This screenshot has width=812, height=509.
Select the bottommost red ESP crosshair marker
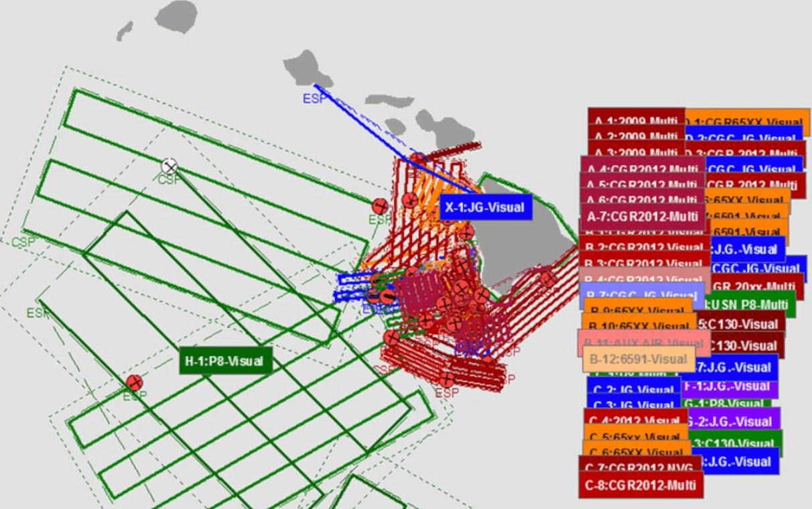click(x=447, y=380)
